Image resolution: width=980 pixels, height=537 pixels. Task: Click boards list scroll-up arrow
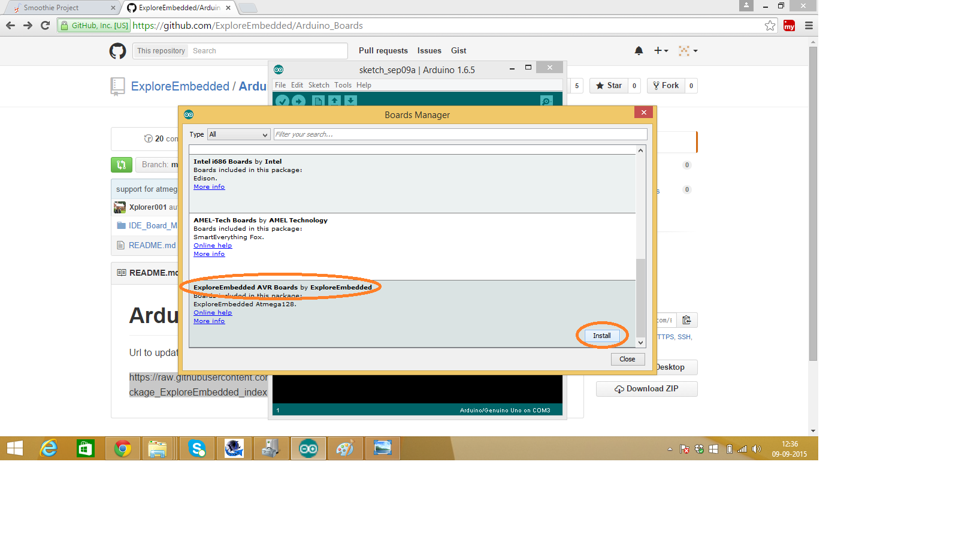click(640, 150)
